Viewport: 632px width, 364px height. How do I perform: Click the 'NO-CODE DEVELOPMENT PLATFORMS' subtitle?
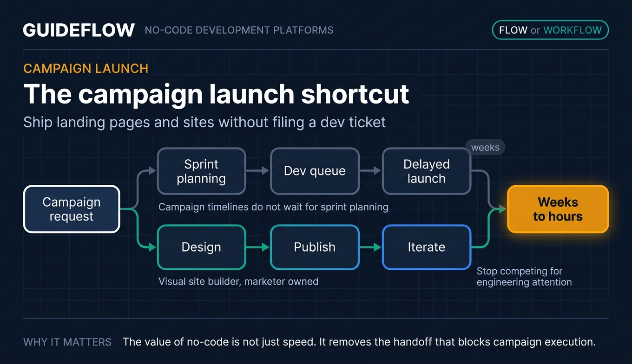239,31
